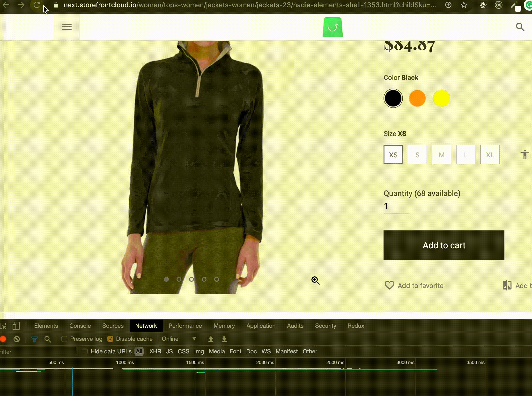Select size S
Viewport: 532px width, 396px height.
coord(417,154)
